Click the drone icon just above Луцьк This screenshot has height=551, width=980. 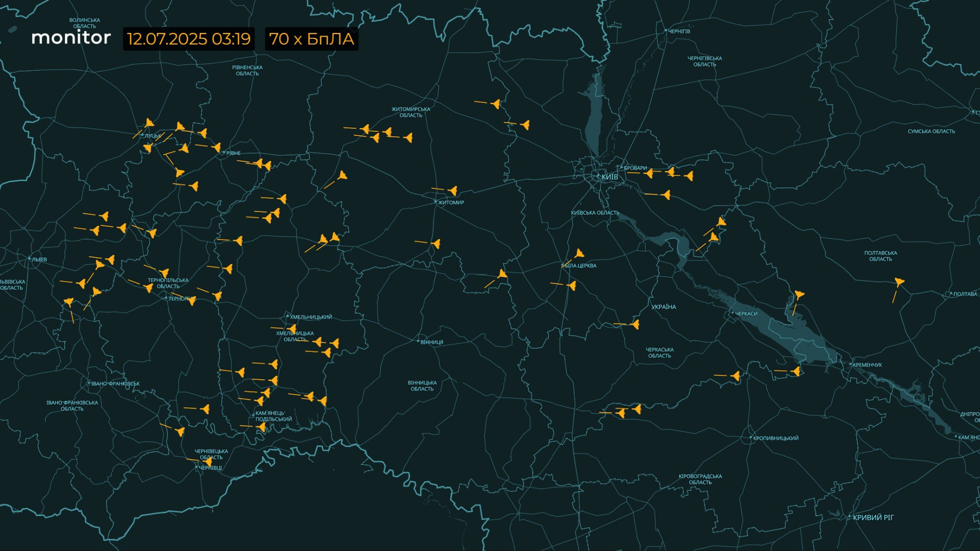tap(149, 123)
